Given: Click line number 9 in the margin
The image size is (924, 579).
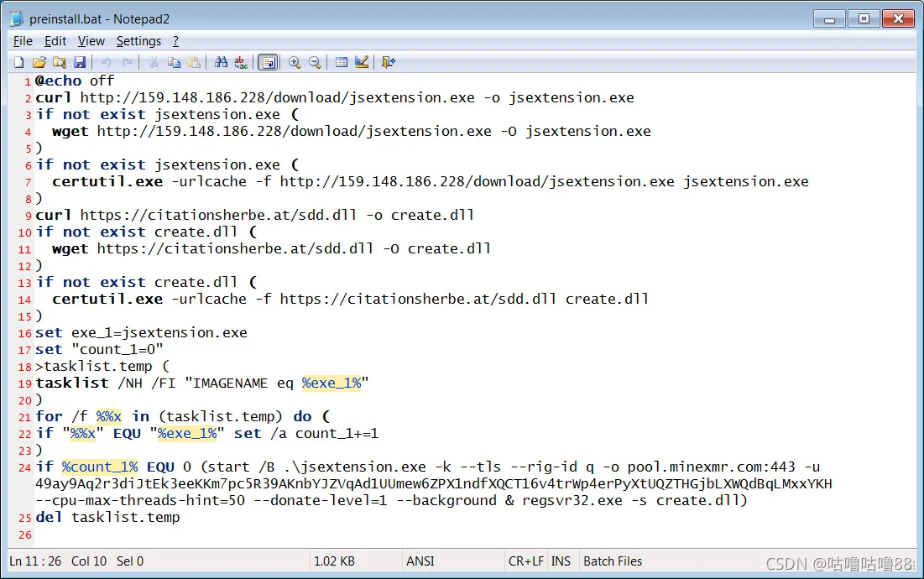Looking at the screenshot, I should 29,216.
